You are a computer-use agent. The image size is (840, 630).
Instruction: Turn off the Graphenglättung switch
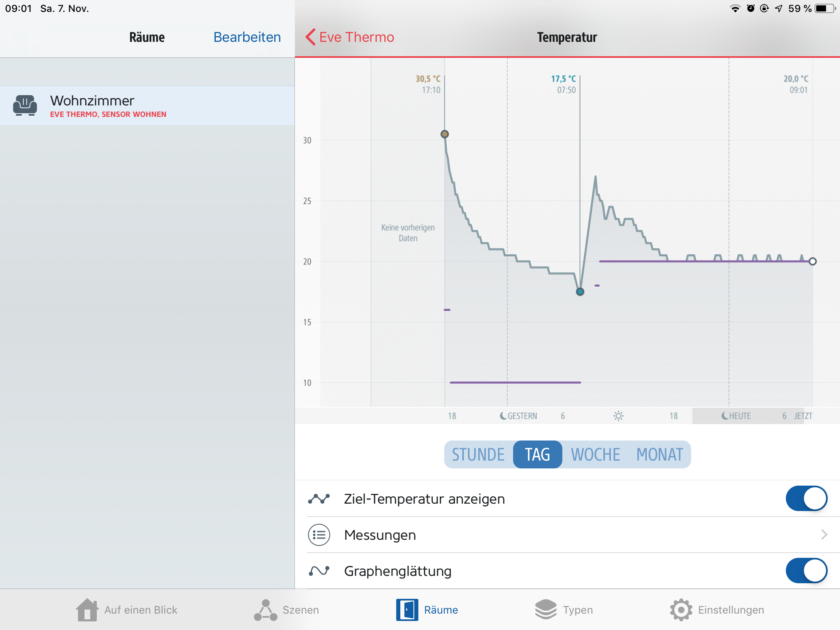click(806, 571)
